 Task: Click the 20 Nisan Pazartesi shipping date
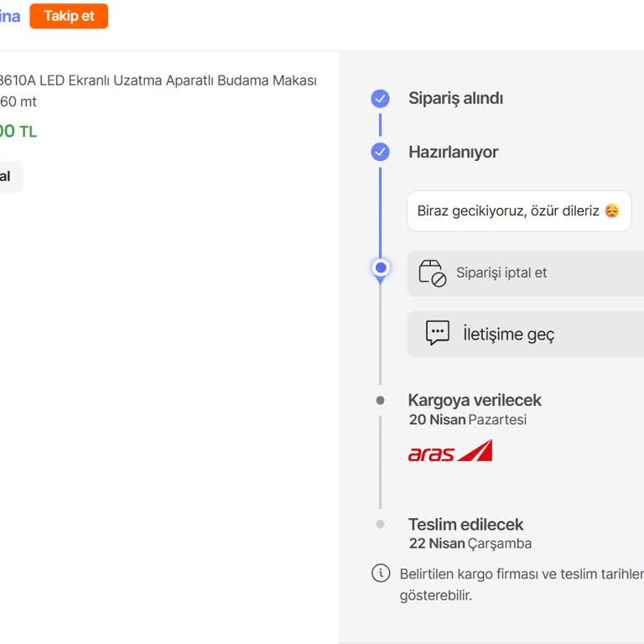467,419
